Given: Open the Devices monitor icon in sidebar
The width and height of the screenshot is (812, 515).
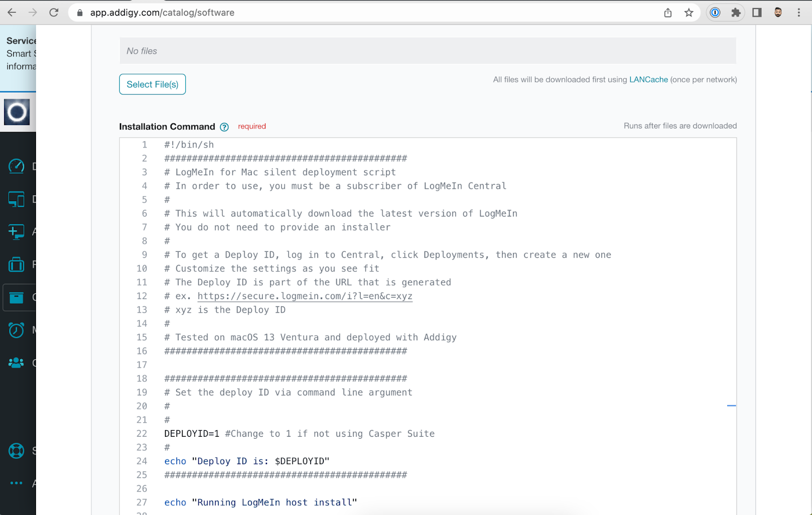Looking at the screenshot, I should coord(16,199).
